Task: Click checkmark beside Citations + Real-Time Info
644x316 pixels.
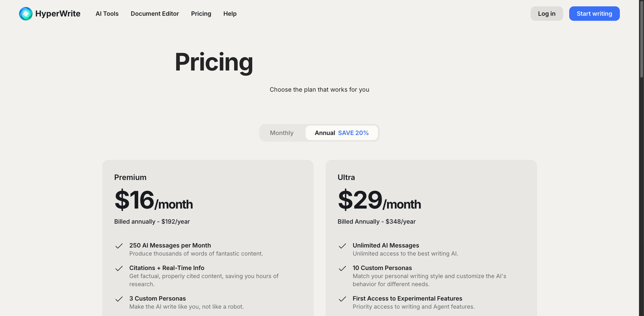Action: pos(119,268)
